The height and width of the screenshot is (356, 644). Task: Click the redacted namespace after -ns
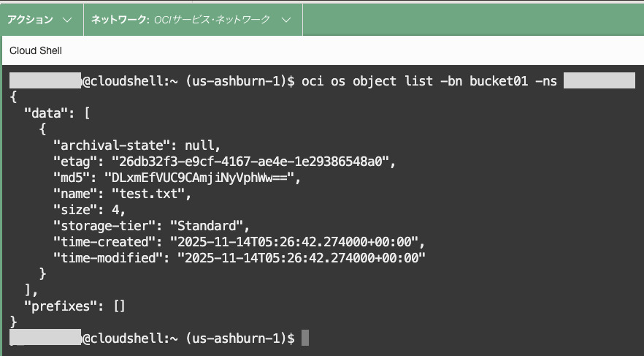[599, 81]
